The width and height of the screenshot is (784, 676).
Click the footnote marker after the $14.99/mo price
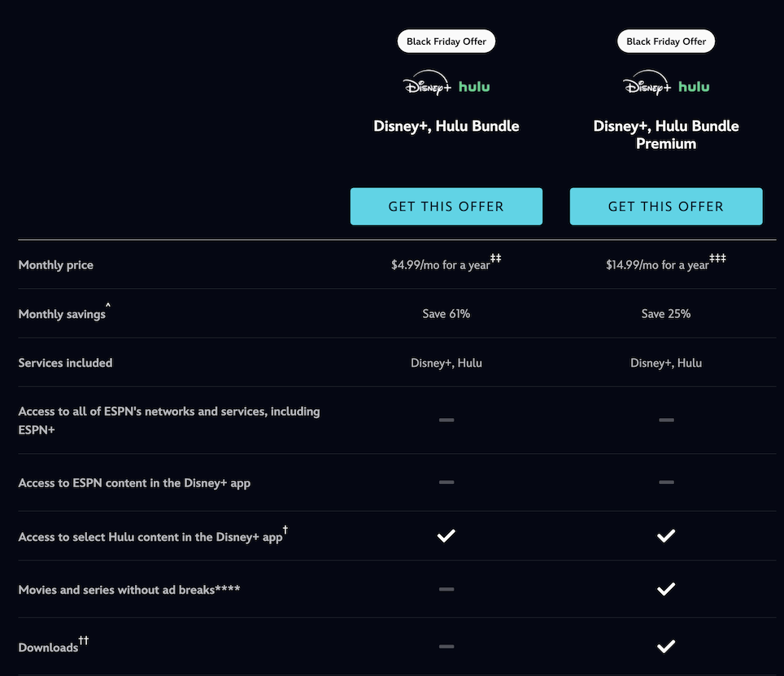(x=717, y=259)
